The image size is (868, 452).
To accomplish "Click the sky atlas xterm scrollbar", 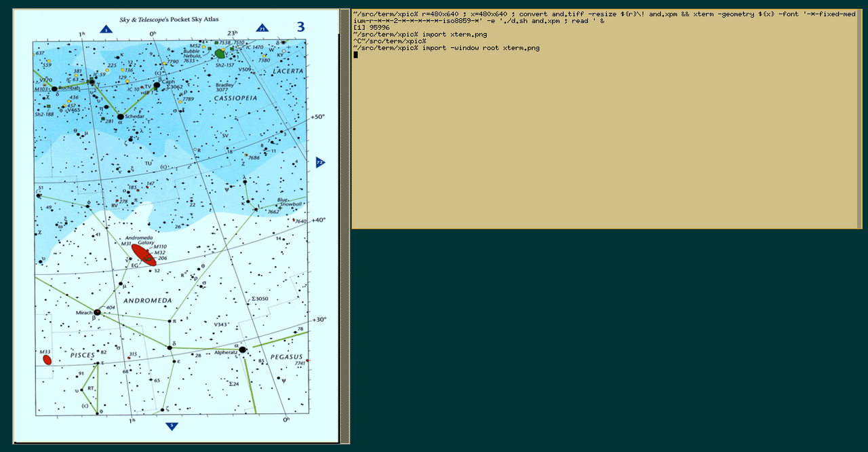I will tap(344, 227).
